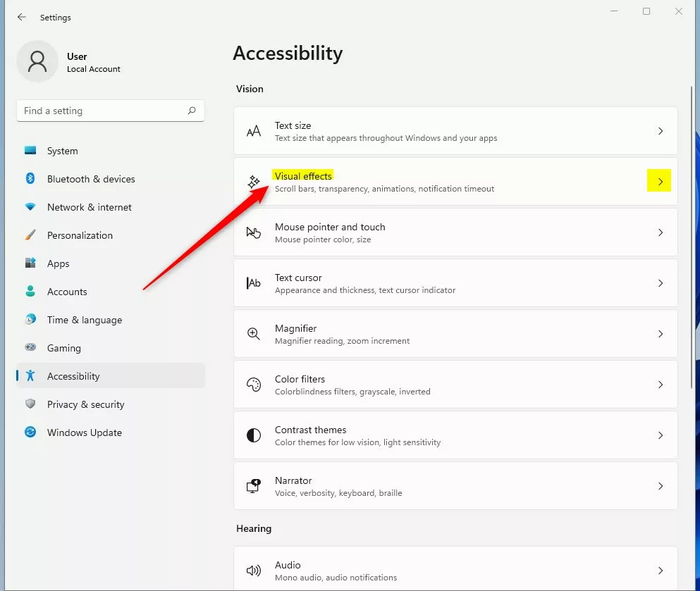The image size is (700, 591).
Task: Click the Gaming controller icon
Action: [30, 347]
